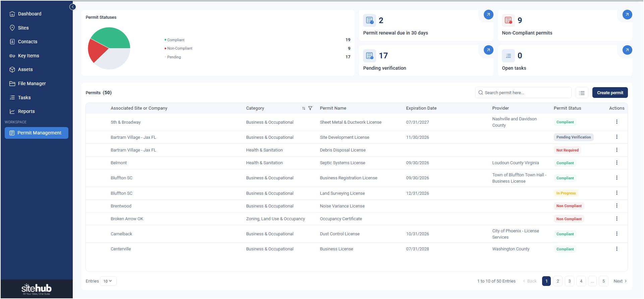Open actions menu for Debris Disposal License

click(617, 150)
